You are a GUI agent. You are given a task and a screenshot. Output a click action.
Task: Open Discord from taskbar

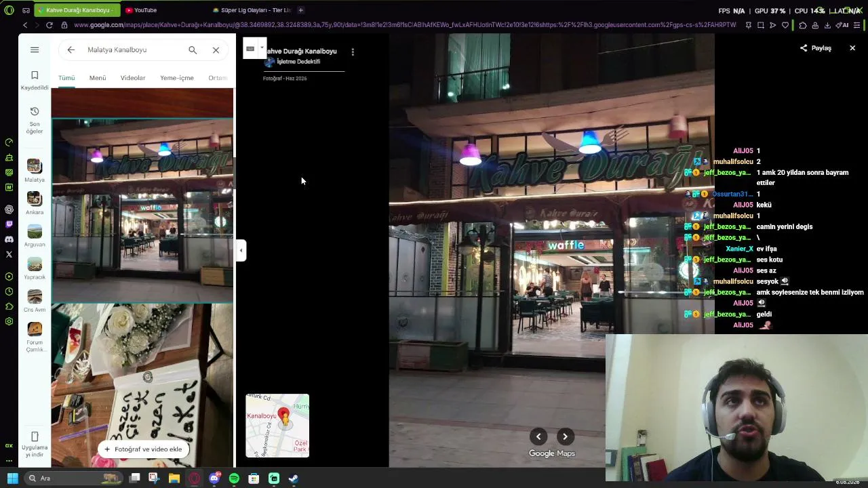pos(214,479)
